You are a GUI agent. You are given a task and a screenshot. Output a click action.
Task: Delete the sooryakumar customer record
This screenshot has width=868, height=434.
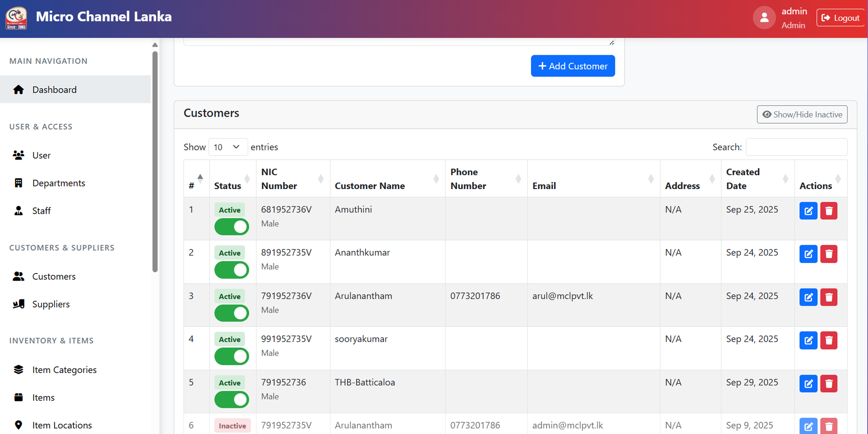(x=829, y=340)
